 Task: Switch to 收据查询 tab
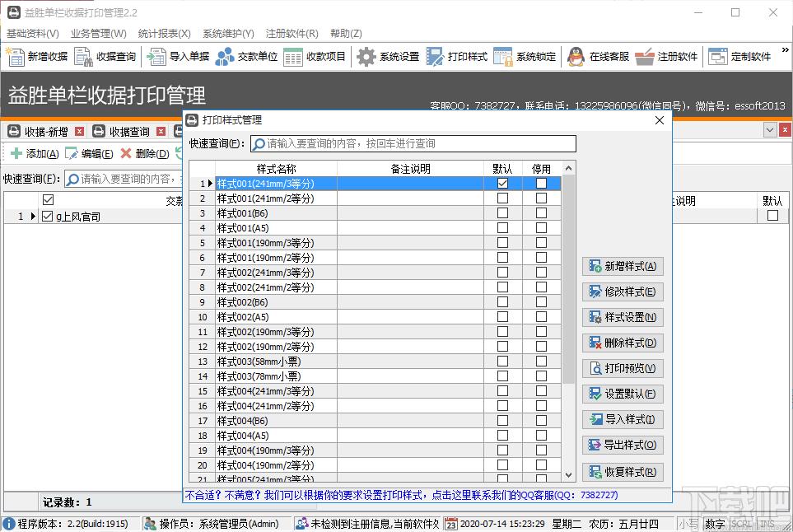129,132
